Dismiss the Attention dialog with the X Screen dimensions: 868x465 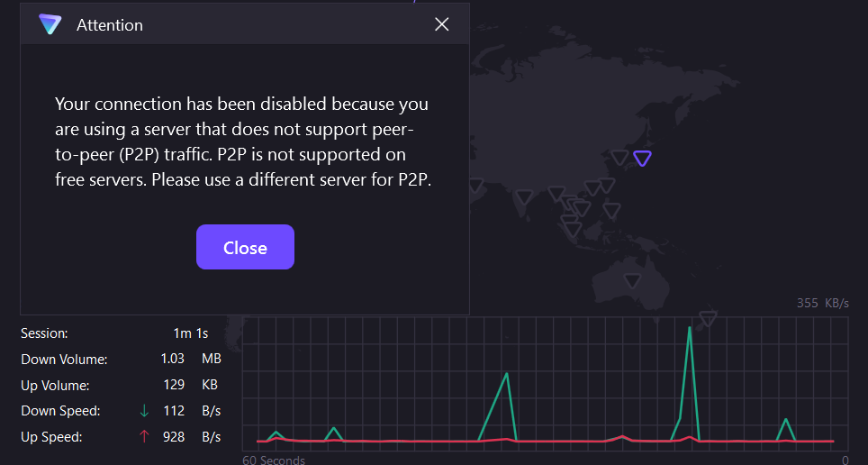[441, 24]
